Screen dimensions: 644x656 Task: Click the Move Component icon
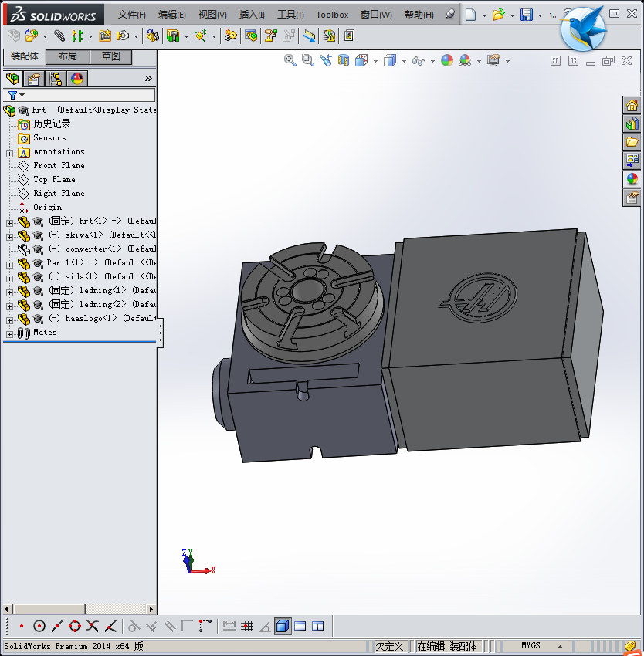123,36
